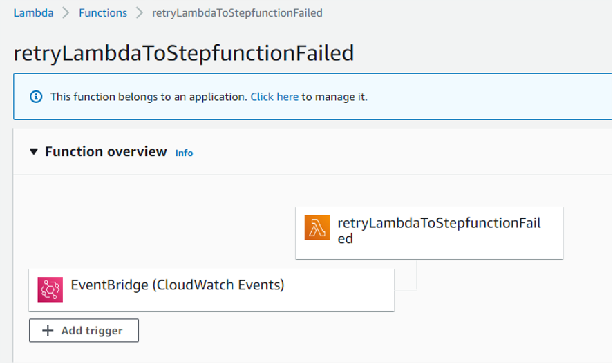Click the "This function belongs to an application" text

click(149, 97)
